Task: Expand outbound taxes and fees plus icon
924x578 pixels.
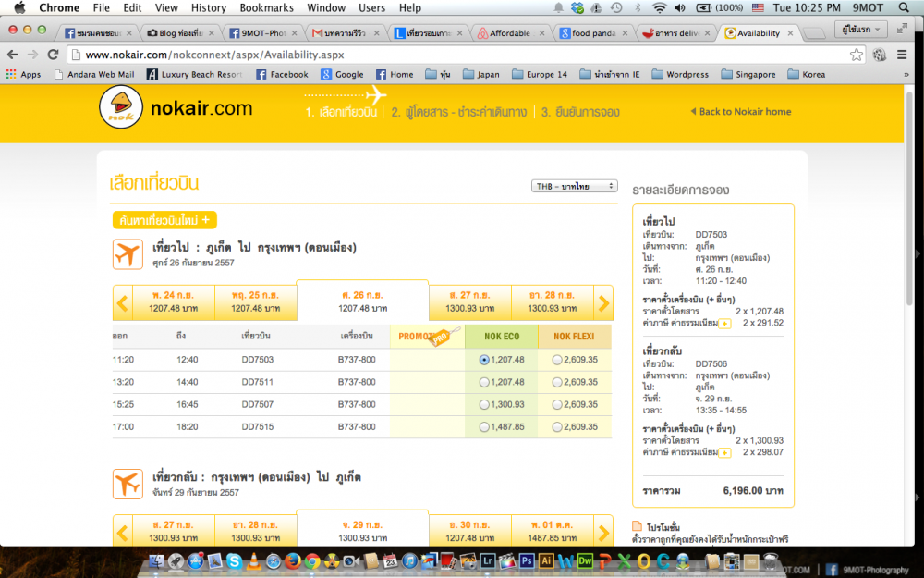Action: tap(725, 323)
